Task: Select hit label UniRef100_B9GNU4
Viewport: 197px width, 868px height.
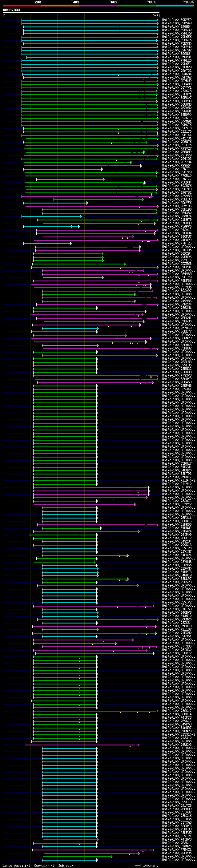Action: (x=177, y=54)
